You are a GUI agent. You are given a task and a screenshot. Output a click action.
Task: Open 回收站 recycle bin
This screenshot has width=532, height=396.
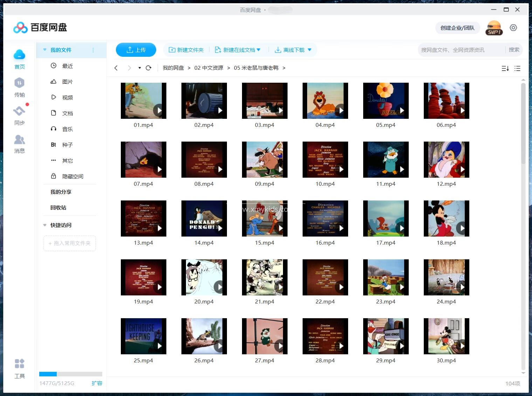[58, 207]
